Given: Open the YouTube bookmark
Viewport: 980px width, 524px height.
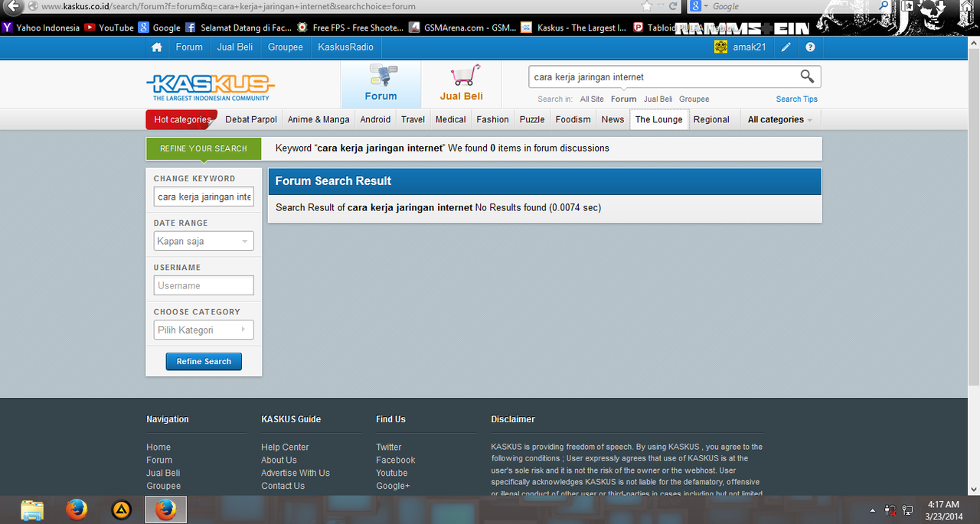Looking at the screenshot, I should tap(109, 28).
